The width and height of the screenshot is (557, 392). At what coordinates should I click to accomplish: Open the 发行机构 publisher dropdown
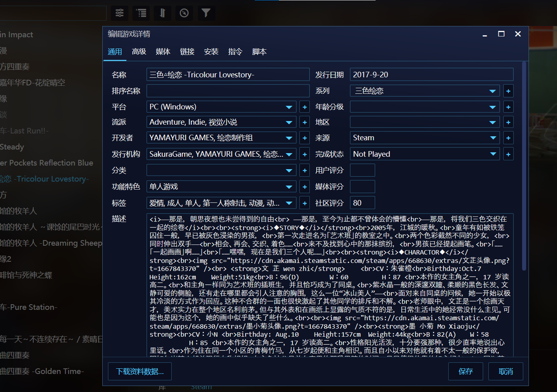(289, 154)
